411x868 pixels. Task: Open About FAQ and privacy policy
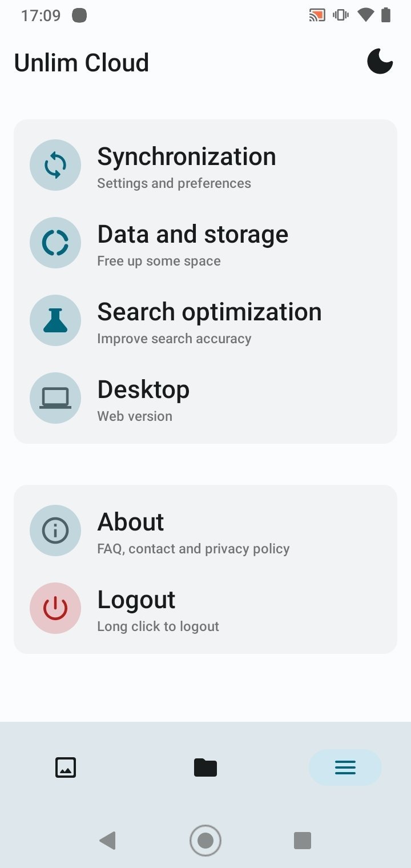pyautogui.click(x=205, y=531)
